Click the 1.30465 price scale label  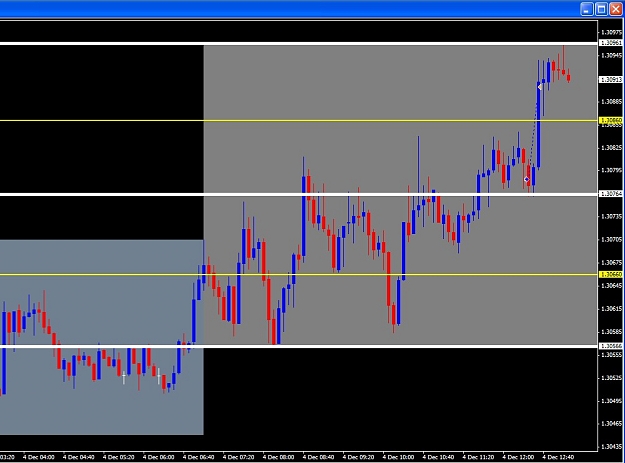click(x=611, y=424)
